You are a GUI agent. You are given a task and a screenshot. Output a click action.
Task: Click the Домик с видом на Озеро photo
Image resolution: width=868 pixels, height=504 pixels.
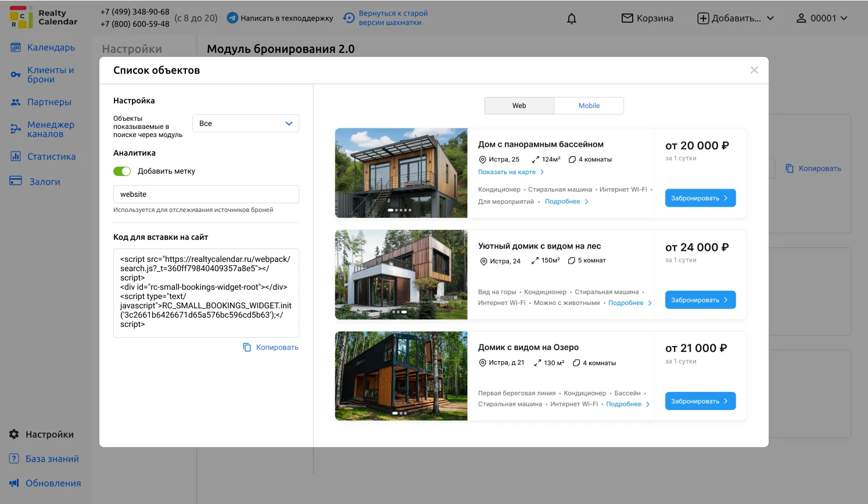click(x=401, y=376)
